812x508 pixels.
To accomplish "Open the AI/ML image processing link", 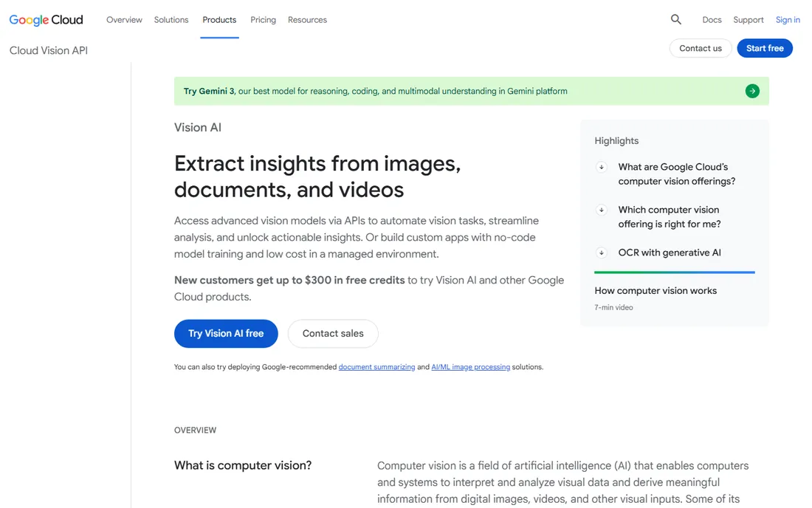I will point(470,367).
